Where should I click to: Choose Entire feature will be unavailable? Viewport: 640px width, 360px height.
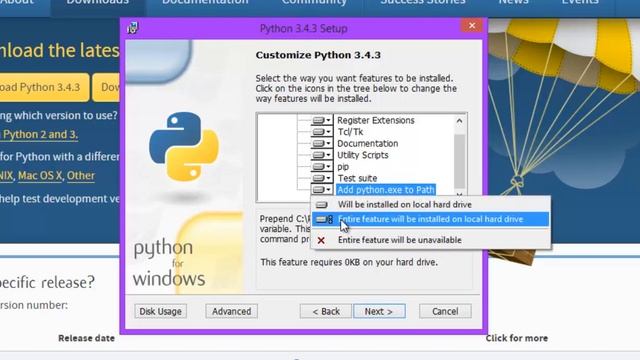pyautogui.click(x=431, y=240)
